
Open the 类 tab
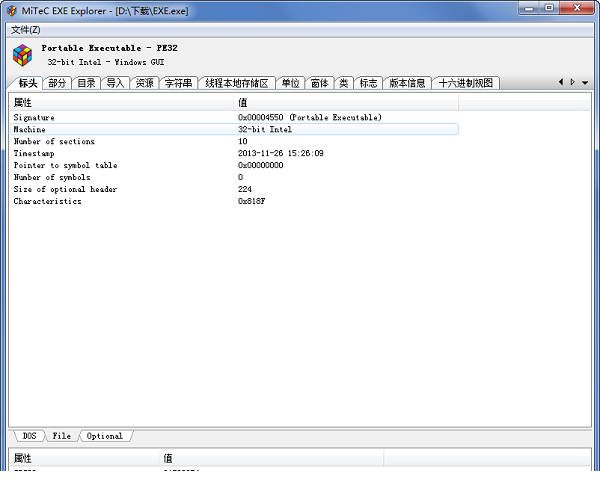click(x=344, y=83)
